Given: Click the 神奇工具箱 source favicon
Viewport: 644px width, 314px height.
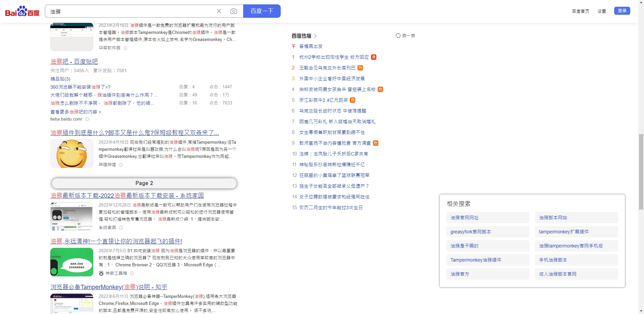Looking at the screenshot, I should coord(101,273).
